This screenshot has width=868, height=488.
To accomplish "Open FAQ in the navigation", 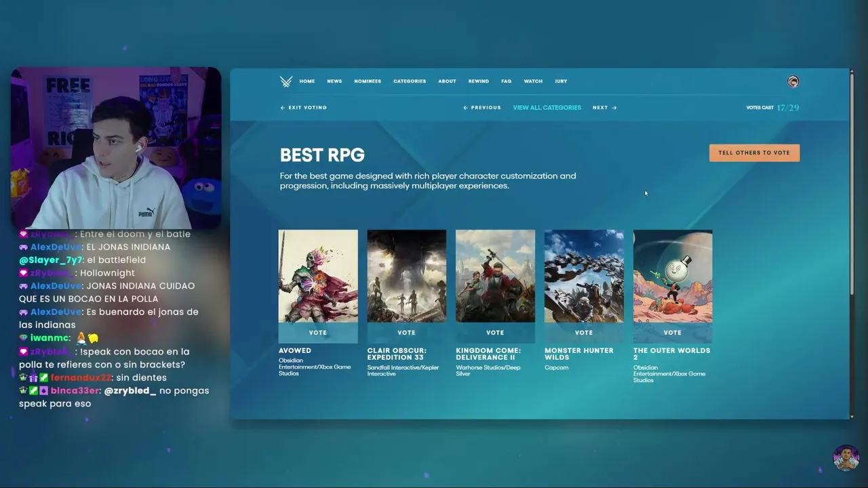I will 506,81.
